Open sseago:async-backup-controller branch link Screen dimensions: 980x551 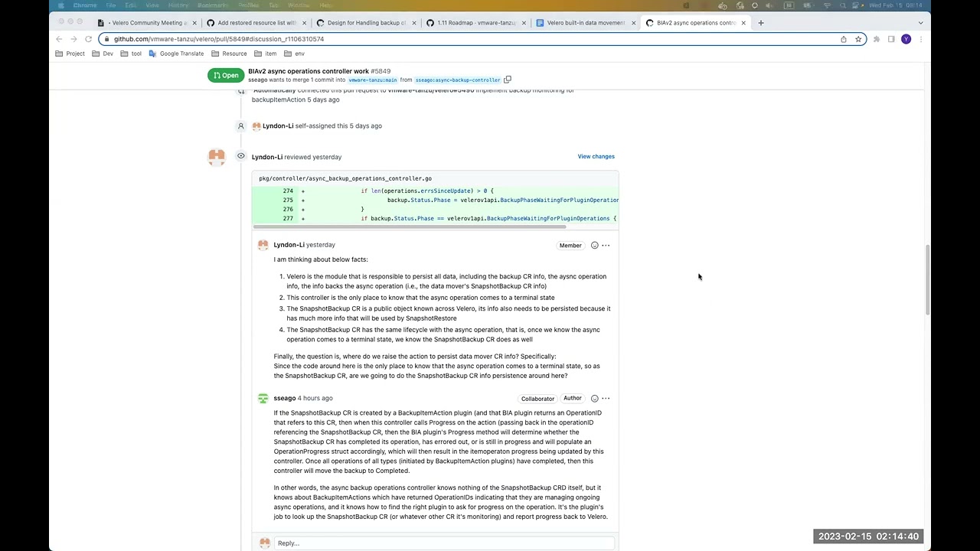[x=458, y=80]
